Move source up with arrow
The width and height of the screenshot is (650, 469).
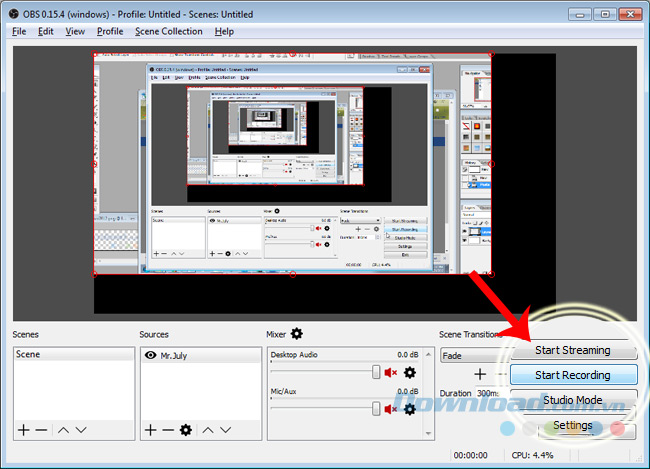tap(208, 430)
